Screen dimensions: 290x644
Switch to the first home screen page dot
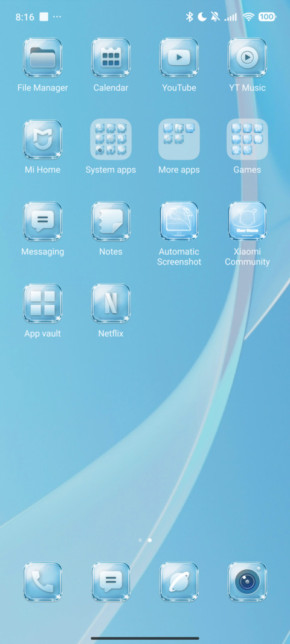140,540
